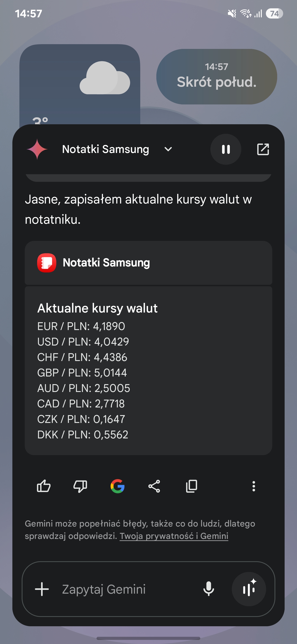Expand the Notatki Samsung chevron dropdown
The image size is (297, 644).
168,149
